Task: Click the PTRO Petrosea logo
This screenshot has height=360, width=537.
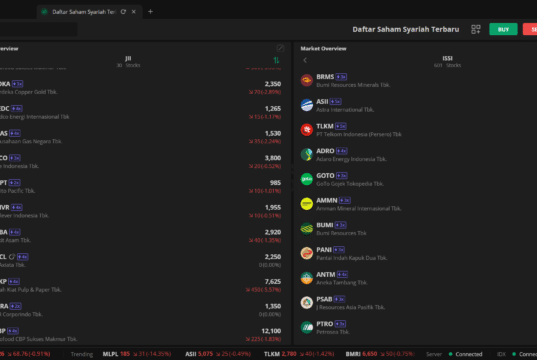Action: [x=307, y=327]
